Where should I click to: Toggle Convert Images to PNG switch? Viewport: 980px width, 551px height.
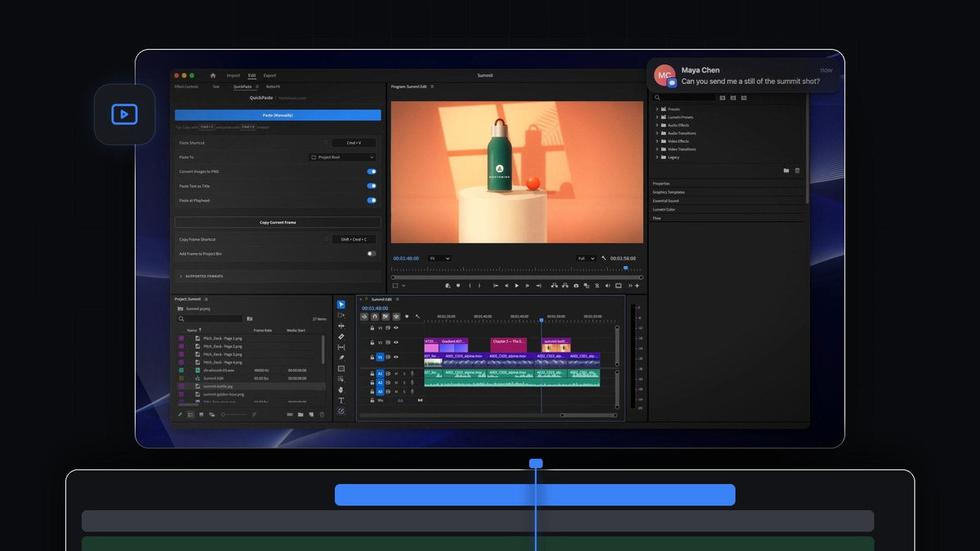click(x=372, y=171)
